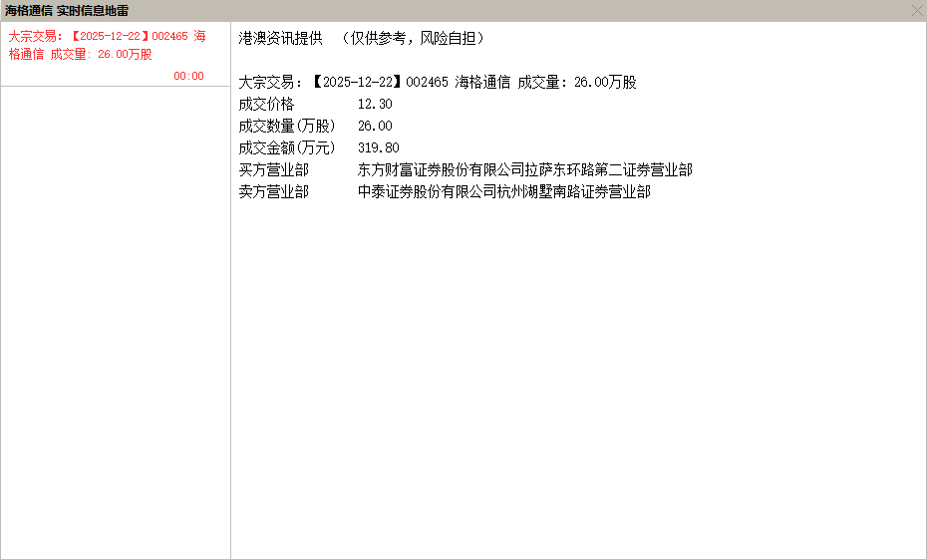Image resolution: width=927 pixels, height=560 pixels.
Task: Click the 卖方营业部 label
Action: [273, 192]
